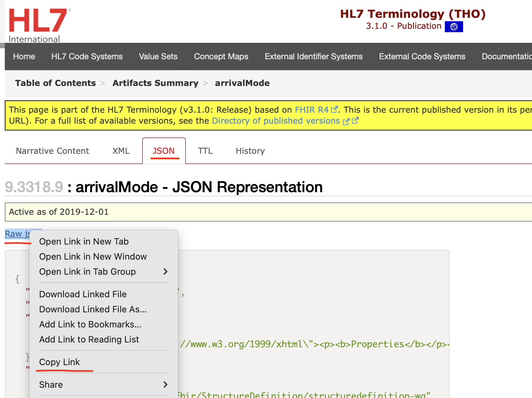This screenshot has height=398, width=532.
Task: Click the external link icon after FHIR R4
Action: [334, 110]
